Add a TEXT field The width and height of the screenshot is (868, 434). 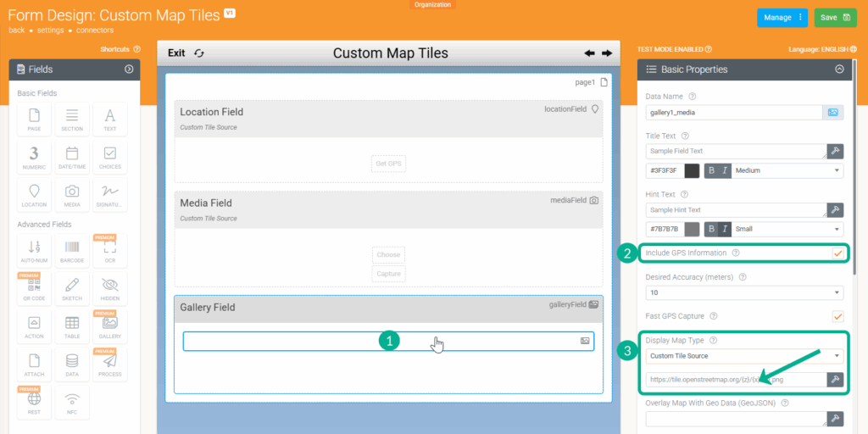point(110,119)
